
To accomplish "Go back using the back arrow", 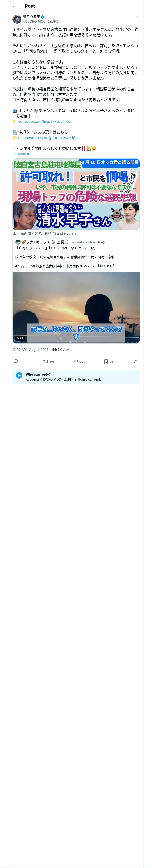I will coord(14,6).
